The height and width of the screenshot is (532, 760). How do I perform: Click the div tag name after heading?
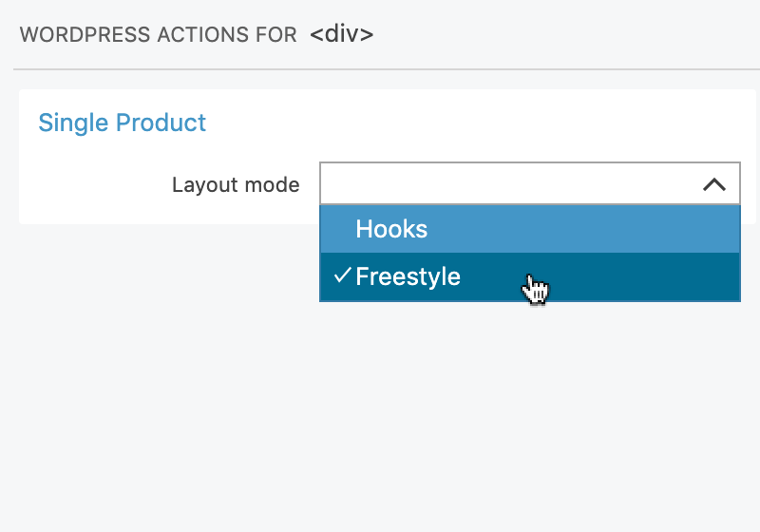tap(342, 34)
